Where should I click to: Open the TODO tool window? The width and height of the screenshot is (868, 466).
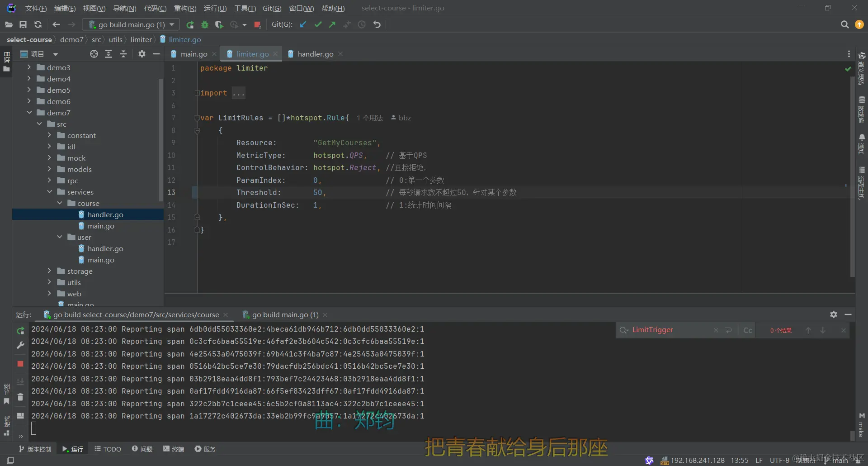(108, 449)
